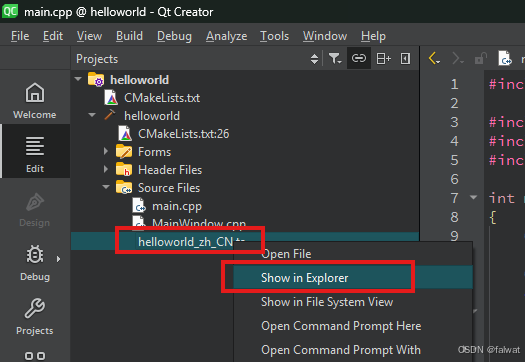Open the Projects mode
525x362 pixels.
[x=35, y=316]
